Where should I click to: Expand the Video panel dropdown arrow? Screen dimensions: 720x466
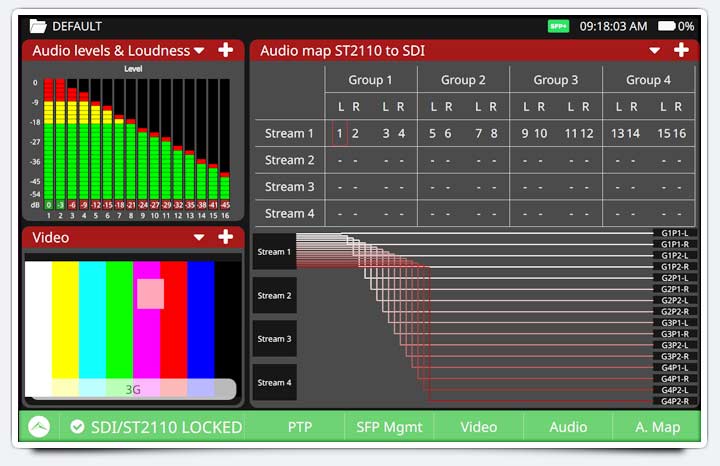click(x=199, y=238)
